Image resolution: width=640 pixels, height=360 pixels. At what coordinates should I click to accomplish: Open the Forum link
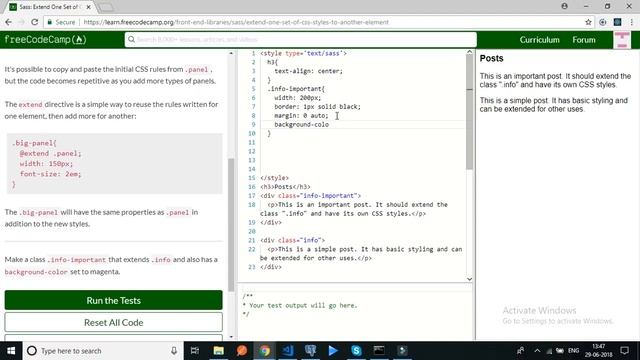(584, 40)
